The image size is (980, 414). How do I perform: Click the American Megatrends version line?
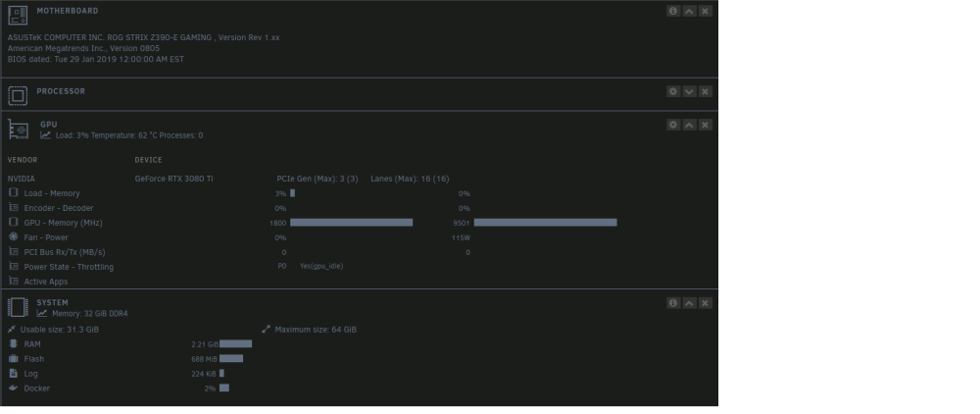(x=83, y=48)
